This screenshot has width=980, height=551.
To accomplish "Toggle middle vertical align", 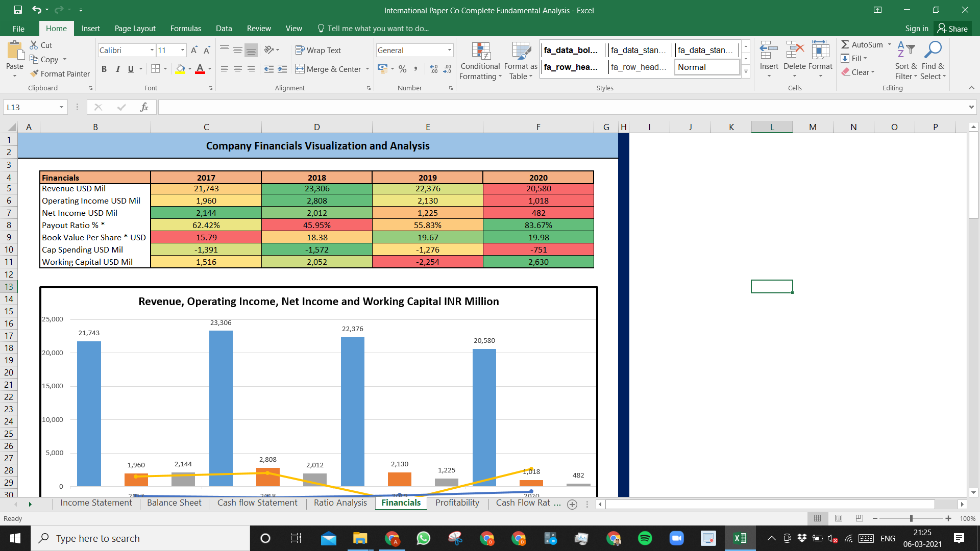I will [x=238, y=50].
